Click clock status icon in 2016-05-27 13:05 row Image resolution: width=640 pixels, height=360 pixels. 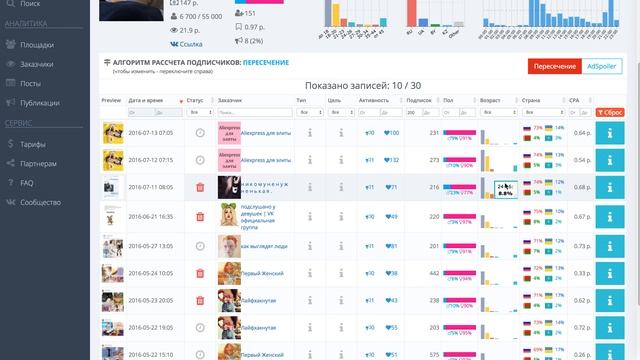(x=200, y=246)
